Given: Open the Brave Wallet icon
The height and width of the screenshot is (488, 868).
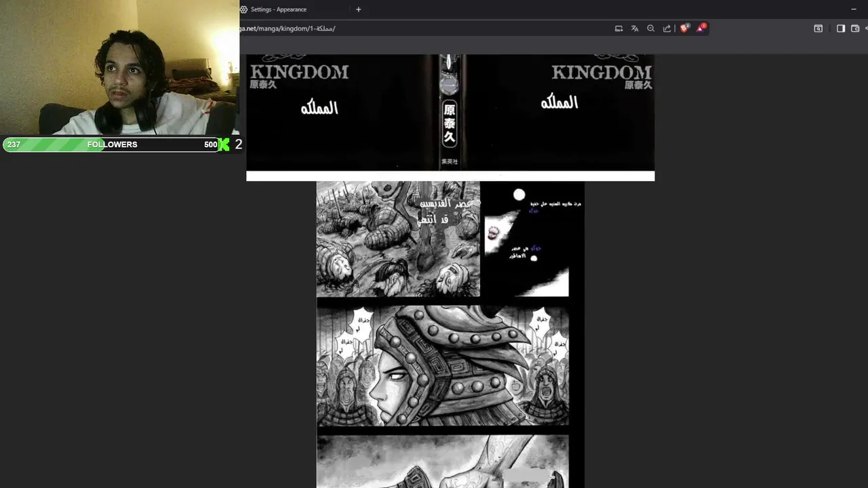Looking at the screenshot, I should pos(855,28).
